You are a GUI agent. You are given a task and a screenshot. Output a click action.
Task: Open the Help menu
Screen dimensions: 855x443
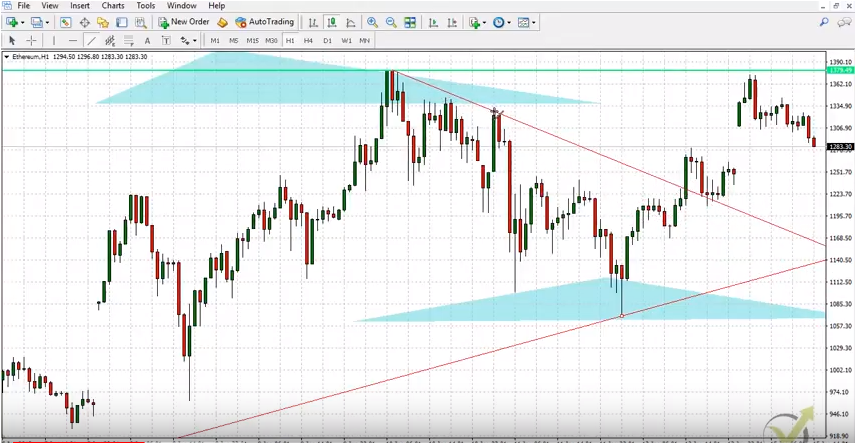(x=216, y=6)
